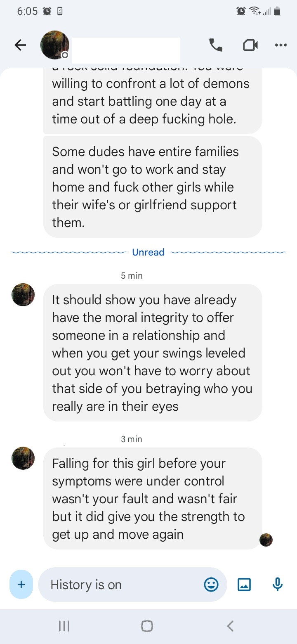Tap the back arrow to leave chat
The width and height of the screenshot is (297, 644).
tap(20, 45)
